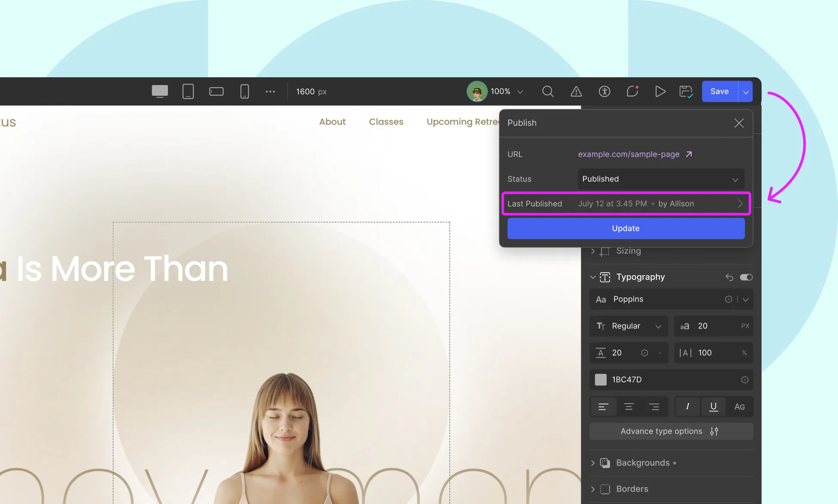Change the PX font size unit
The height and width of the screenshot is (504, 838).
[x=745, y=326]
